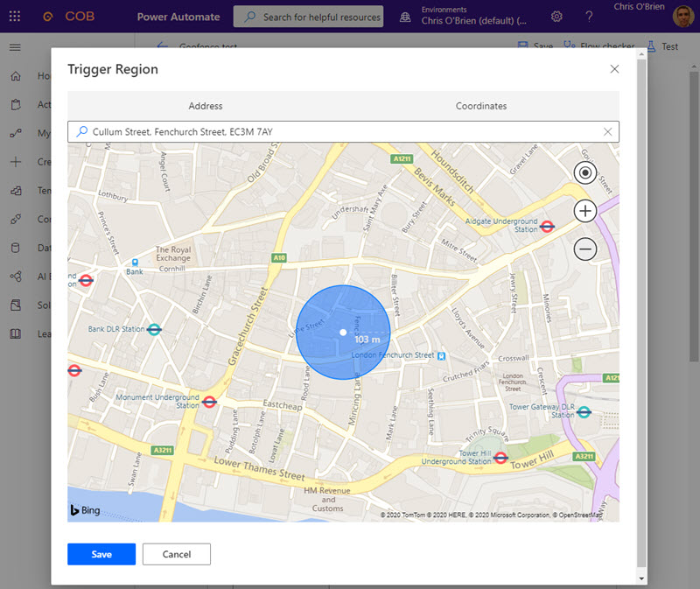
Task: Zoom in on the map
Action: coord(585,211)
